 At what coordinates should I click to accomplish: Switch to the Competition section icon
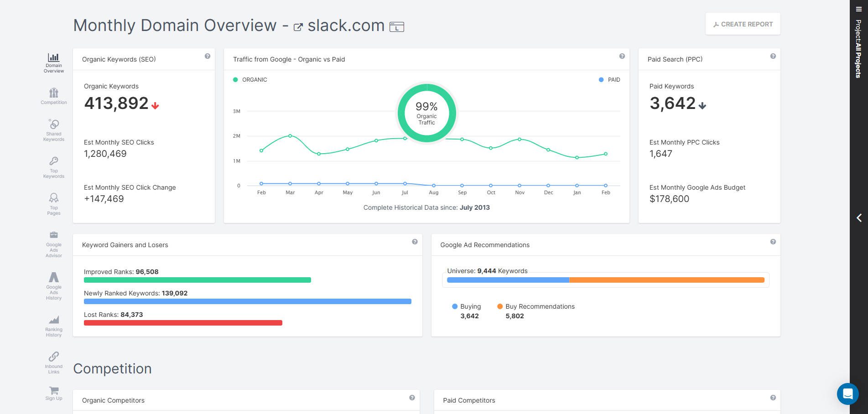[x=53, y=96]
